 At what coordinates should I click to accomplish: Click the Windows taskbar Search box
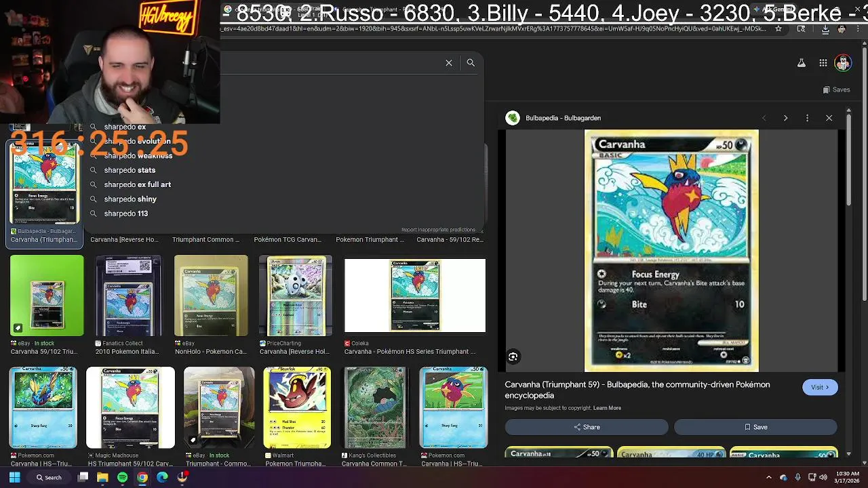pyautogui.click(x=49, y=477)
